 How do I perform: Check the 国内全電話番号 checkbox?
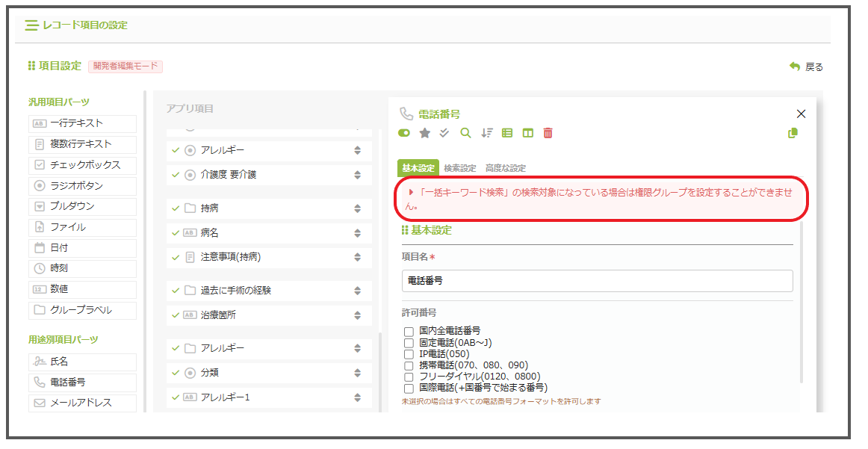click(x=409, y=331)
